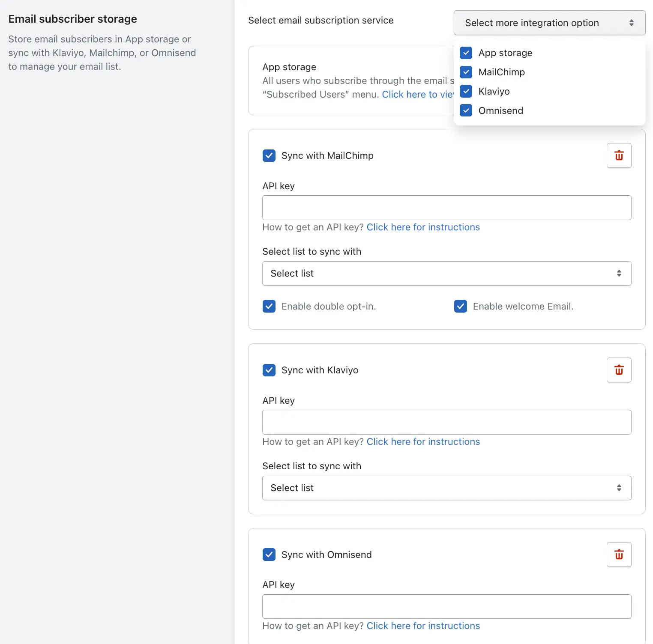Screen dimensions: 653x644
Task: Click the Omnisend API key field
Action: tap(446, 606)
